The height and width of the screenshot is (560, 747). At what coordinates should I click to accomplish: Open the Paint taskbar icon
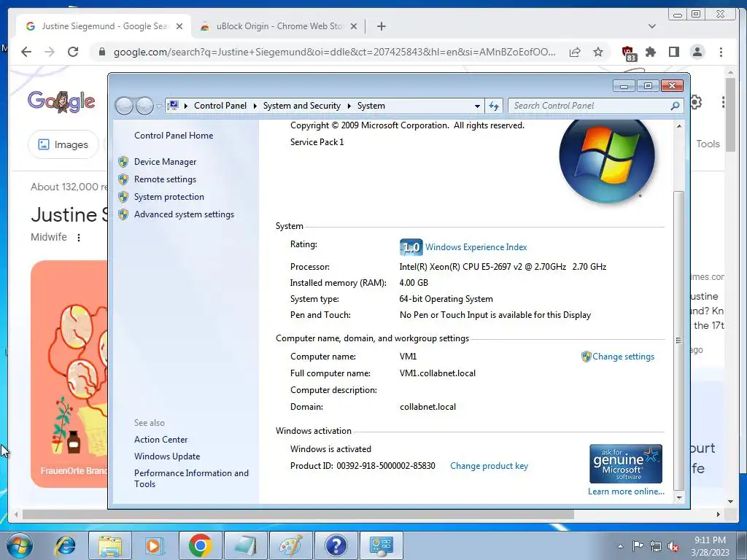click(290, 545)
